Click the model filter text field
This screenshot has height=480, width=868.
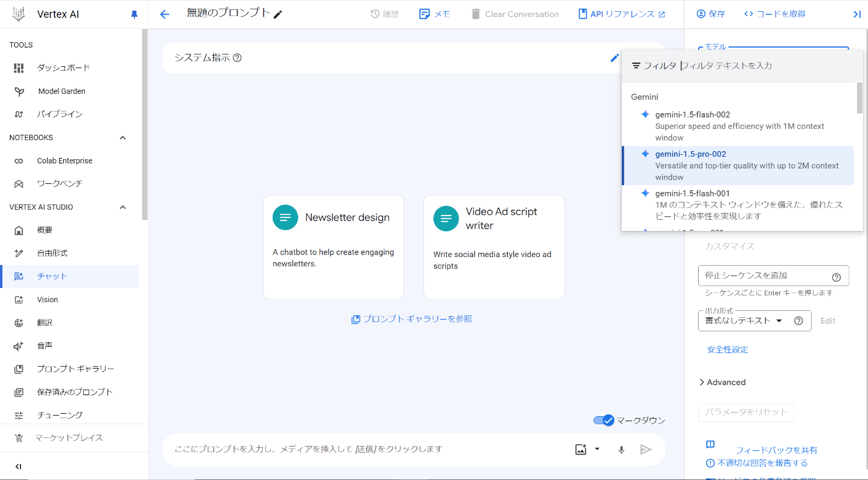[768, 66]
